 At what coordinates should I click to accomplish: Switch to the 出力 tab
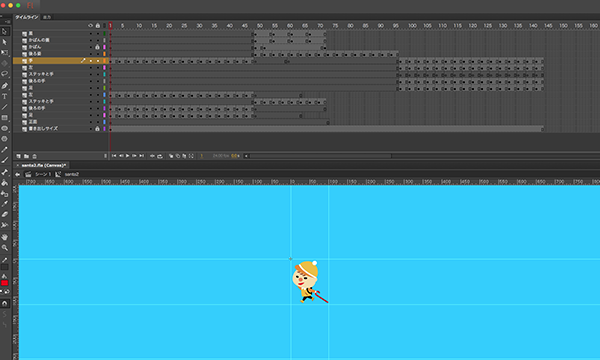point(47,17)
